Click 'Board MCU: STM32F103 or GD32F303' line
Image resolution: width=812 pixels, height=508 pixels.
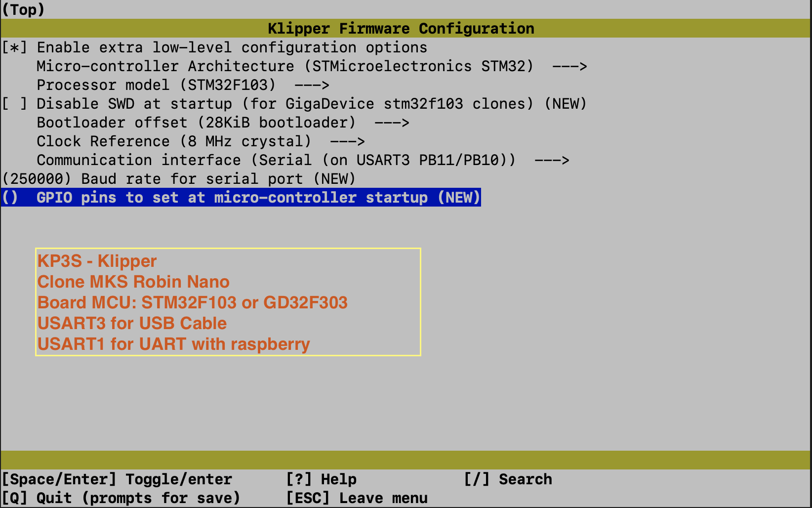(x=193, y=302)
